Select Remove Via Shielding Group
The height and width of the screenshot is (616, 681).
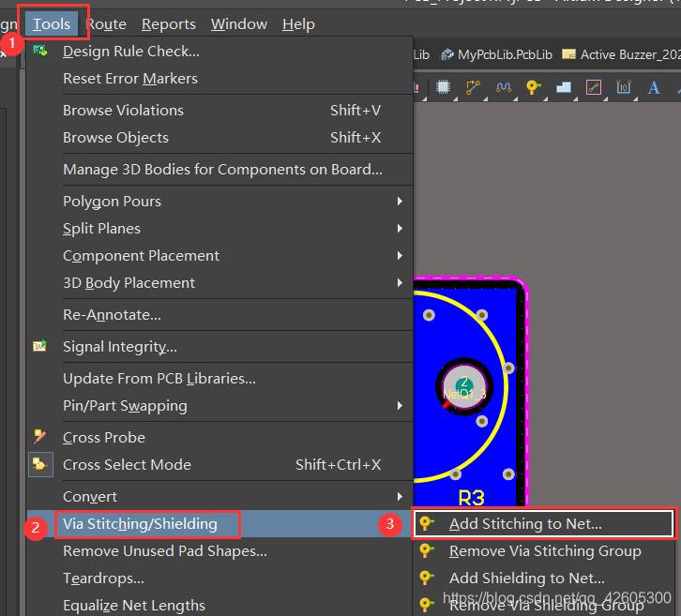click(x=546, y=605)
